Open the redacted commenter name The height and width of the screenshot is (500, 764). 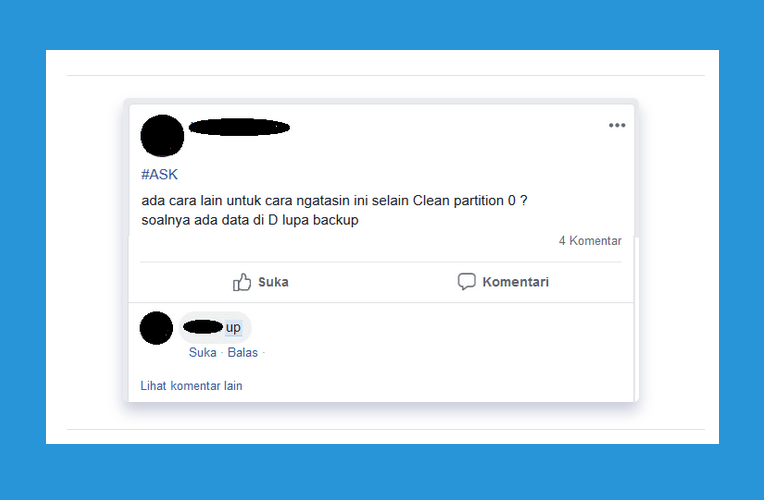[203, 327]
